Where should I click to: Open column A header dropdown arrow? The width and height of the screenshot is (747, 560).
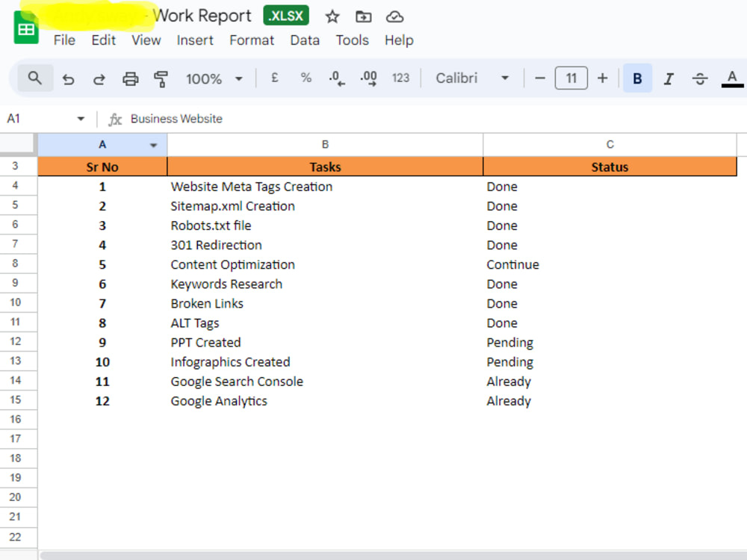[x=153, y=146]
